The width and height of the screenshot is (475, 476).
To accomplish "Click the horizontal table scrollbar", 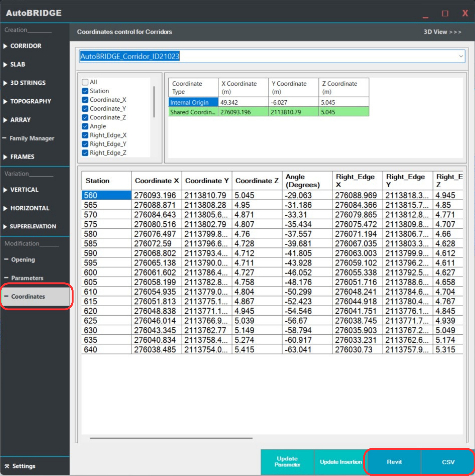I will tap(171, 438).
